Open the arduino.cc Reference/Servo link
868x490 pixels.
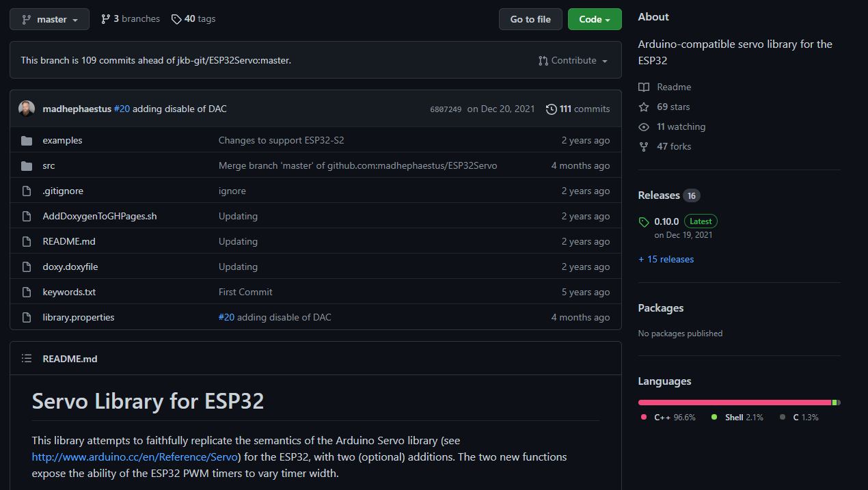point(134,457)
